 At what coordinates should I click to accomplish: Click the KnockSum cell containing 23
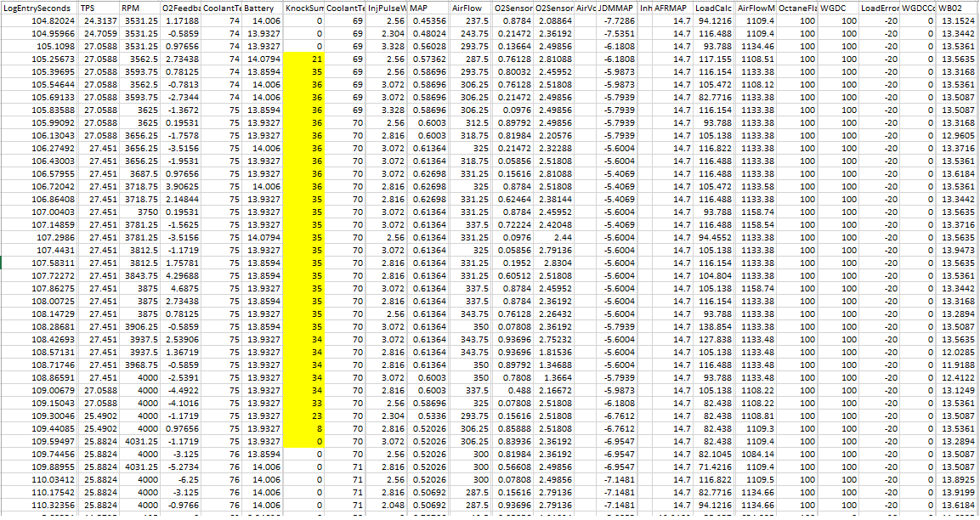click(x=304, y=416)
